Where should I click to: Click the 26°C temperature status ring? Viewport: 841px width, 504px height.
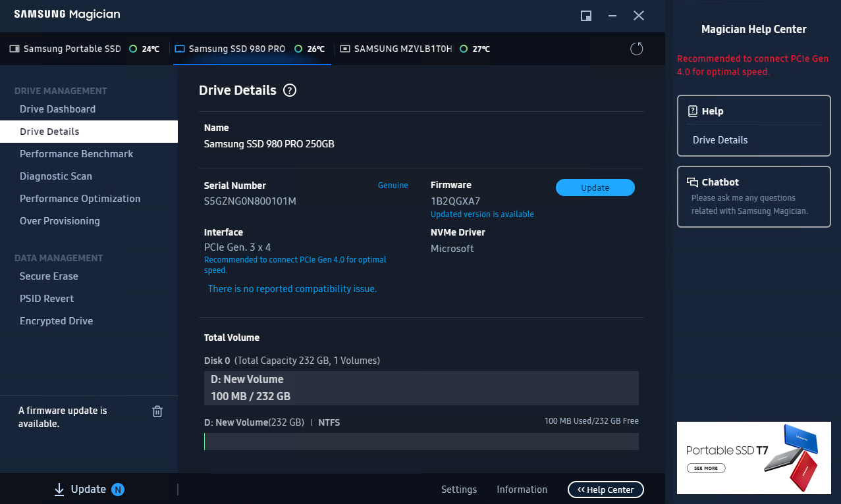[298, 49]
